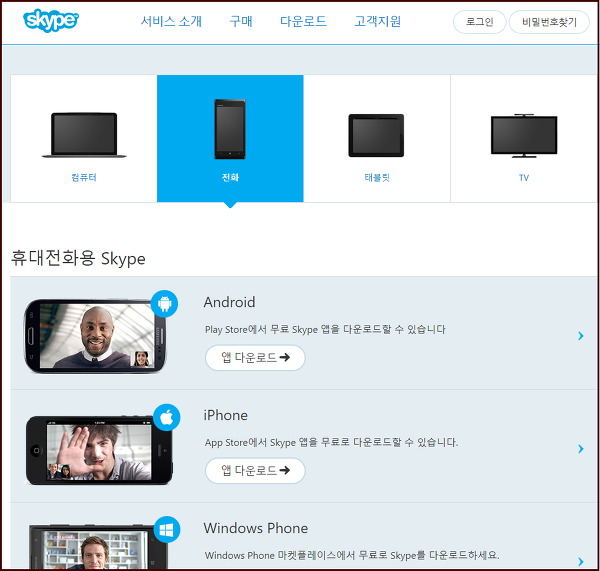
Task: Click the iPhone heading
Action: (225, 415)
